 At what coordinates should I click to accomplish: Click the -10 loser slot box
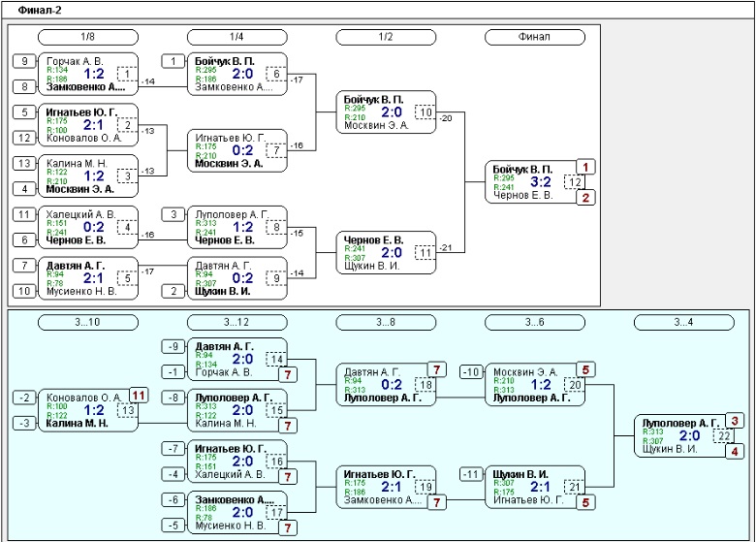click(471, 372)
